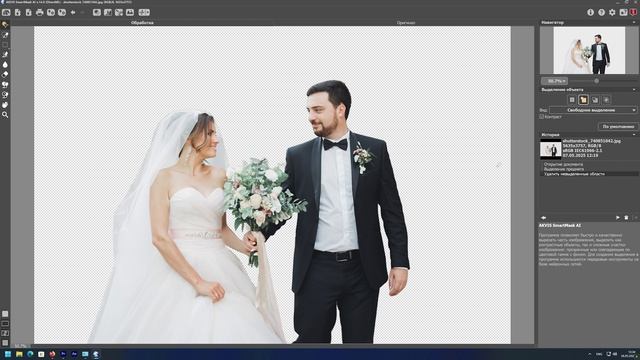This screenshot has height=360, width=640.
Task: Toggle the Контраст checkbox
Action: click(542, 117)
